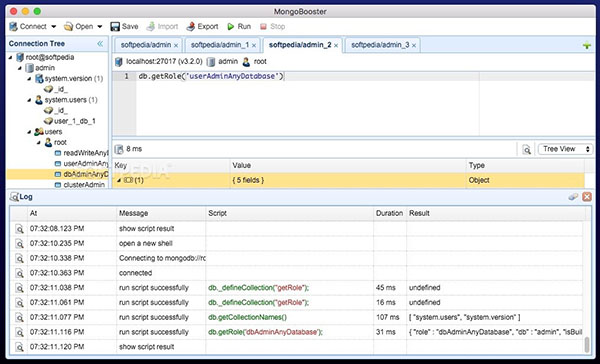Image resolution: width=600 pixels, height=364 pixels.
Task: Select clusterAdmin role in tree
Action: coord(84,185)
